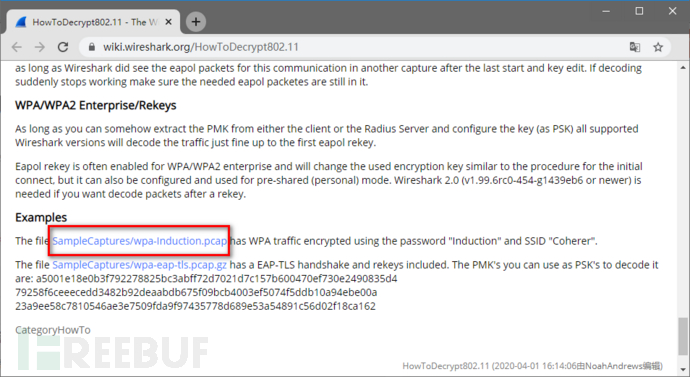Viewport: 690px width, 377px height.
Task: Click the Wireshark fin favicon on tab
Action: (x=21, y=22)
